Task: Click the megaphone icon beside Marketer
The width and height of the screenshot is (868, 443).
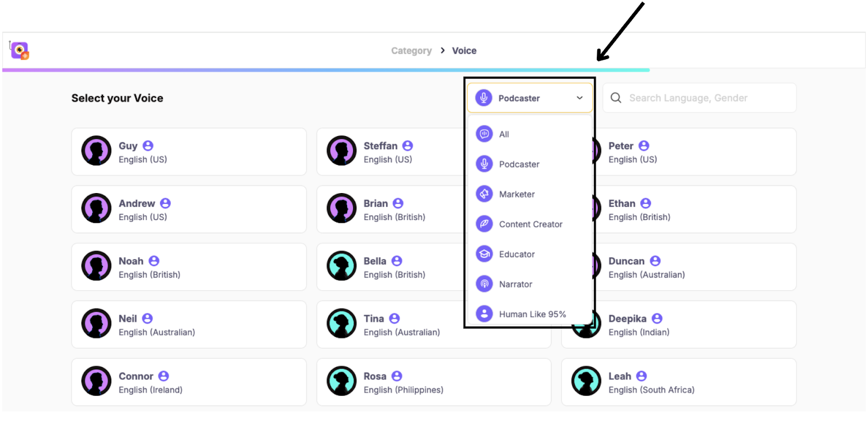Action: pyautogui.click(x=484, y=194)
